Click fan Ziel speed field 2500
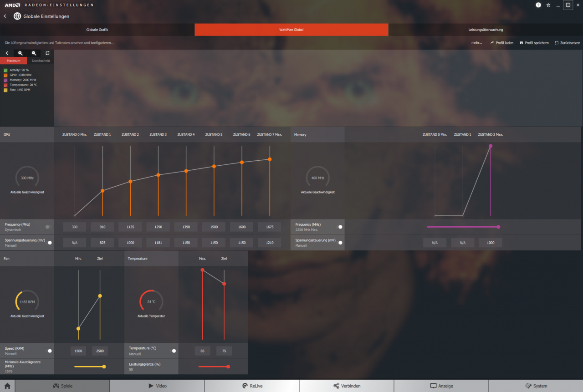 pyautogui.click(x=100, y=351)
